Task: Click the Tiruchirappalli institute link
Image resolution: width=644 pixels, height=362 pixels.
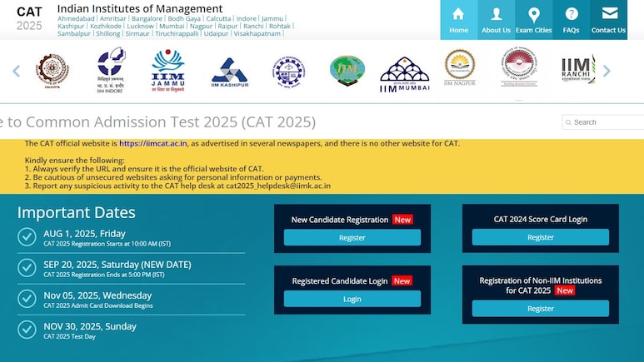Action: coord(177,33)
